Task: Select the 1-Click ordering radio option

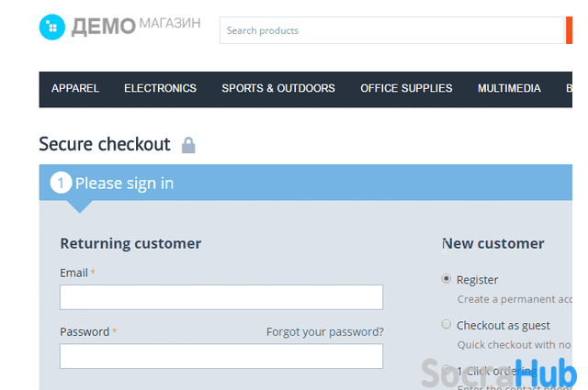Action: coord(447,370)
